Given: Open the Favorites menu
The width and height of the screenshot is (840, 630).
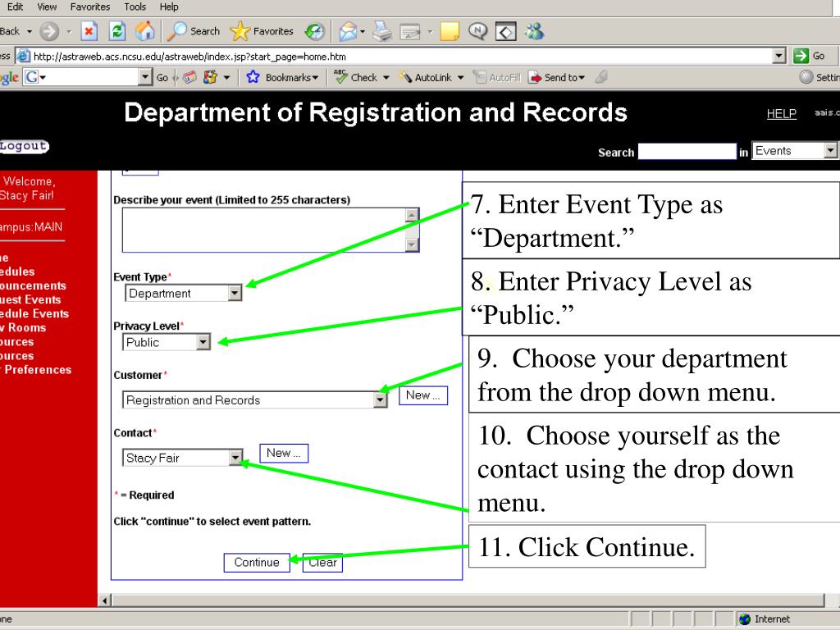Looking at the screenshot, I should pos(90,7).
